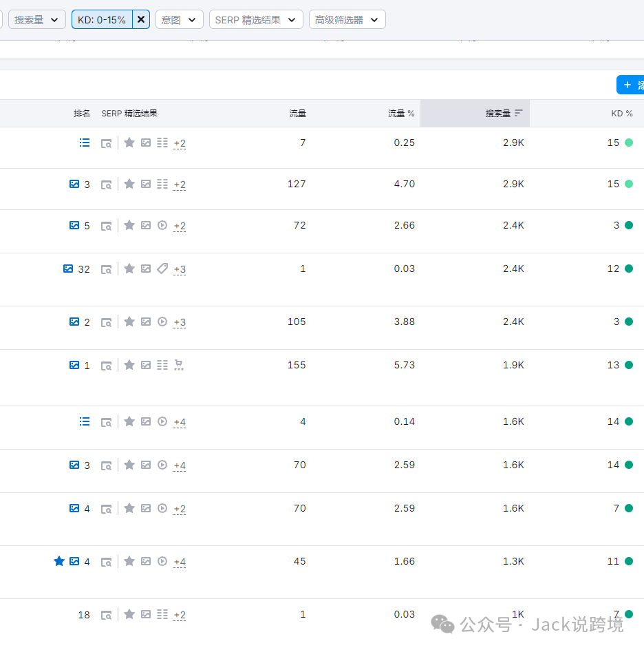
Task: Click reviews star icon in traffic 127 row
Action: pyautogui.click(x=129, y=184)
